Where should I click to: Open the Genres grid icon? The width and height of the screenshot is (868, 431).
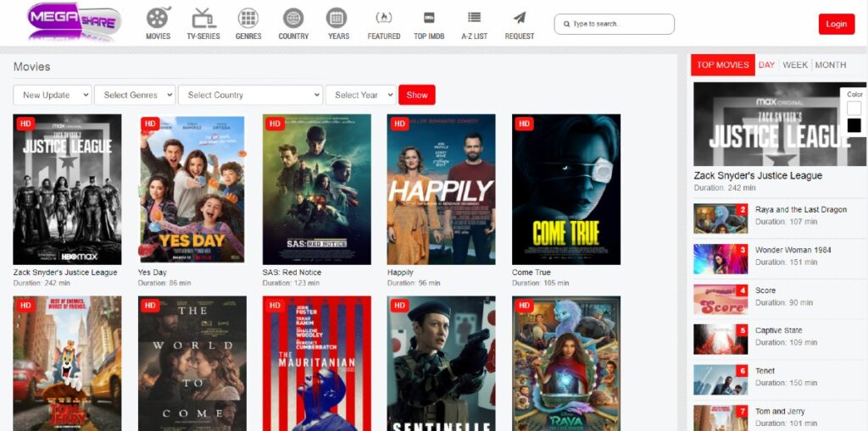[x=248, y=19]
